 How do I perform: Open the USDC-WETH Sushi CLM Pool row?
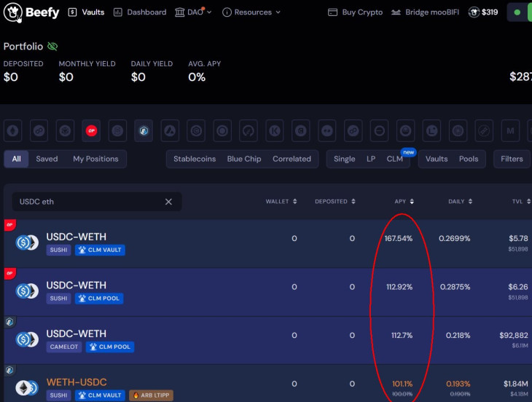[x=268, y=291]
